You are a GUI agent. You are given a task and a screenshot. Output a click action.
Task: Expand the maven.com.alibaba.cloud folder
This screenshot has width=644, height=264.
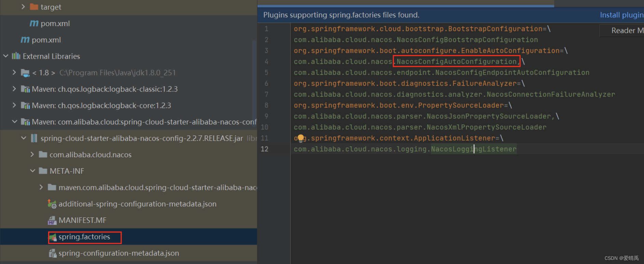[x=41, y=187]
